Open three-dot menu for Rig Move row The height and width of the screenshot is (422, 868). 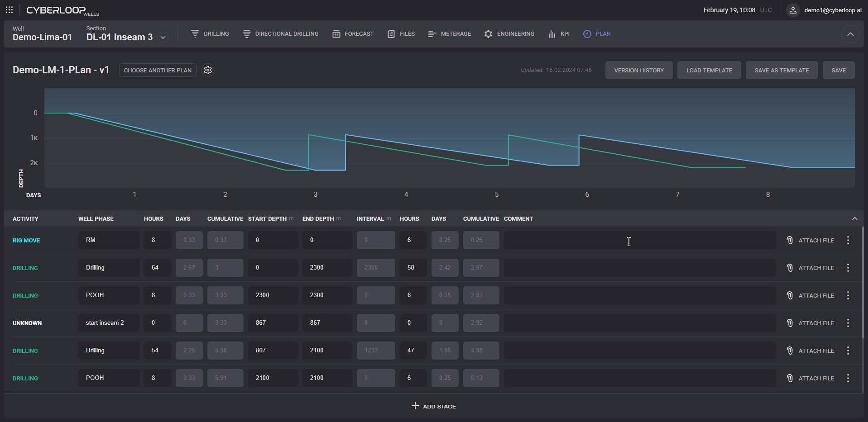click(848, 240)
